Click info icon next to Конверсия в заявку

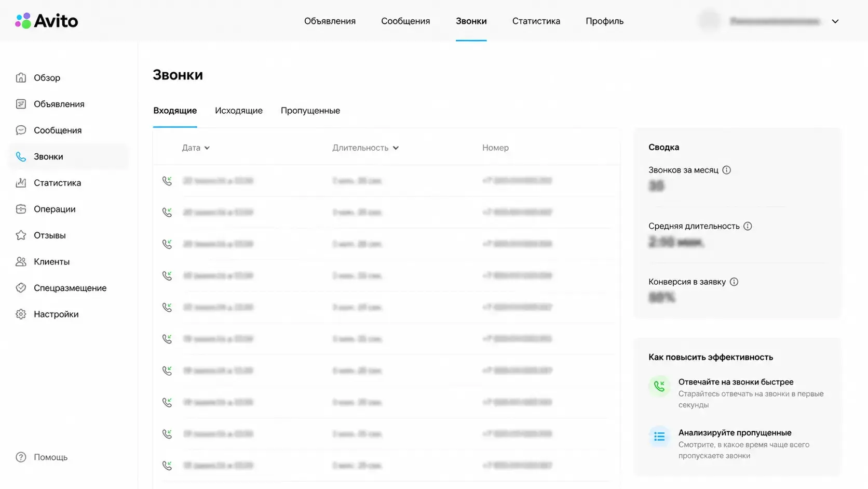[734, 282]
